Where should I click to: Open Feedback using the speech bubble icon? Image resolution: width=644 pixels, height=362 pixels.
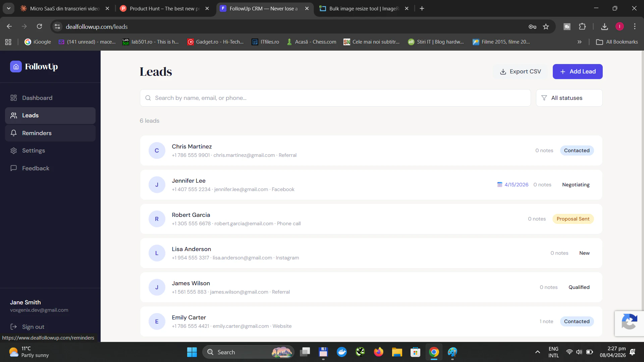pyautogui.click(x=14, y=168)
